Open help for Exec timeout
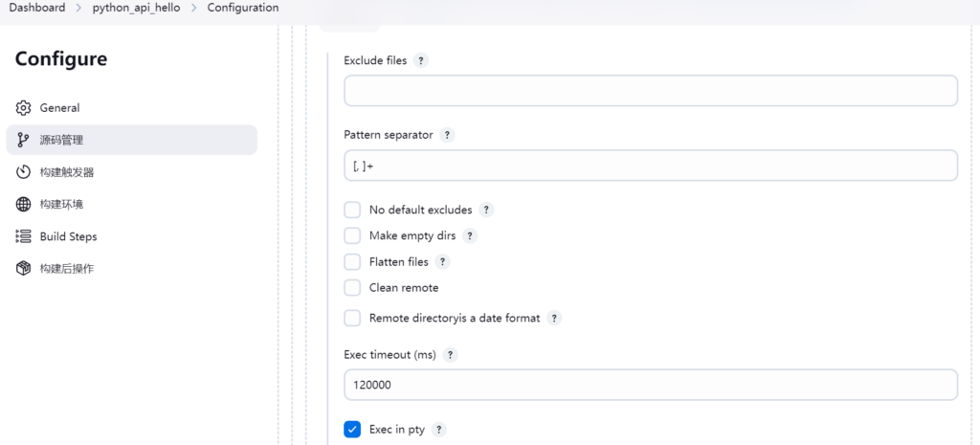The height and width of the screenshot is (445, 980). pyautogui.click(x=451, y=355)
